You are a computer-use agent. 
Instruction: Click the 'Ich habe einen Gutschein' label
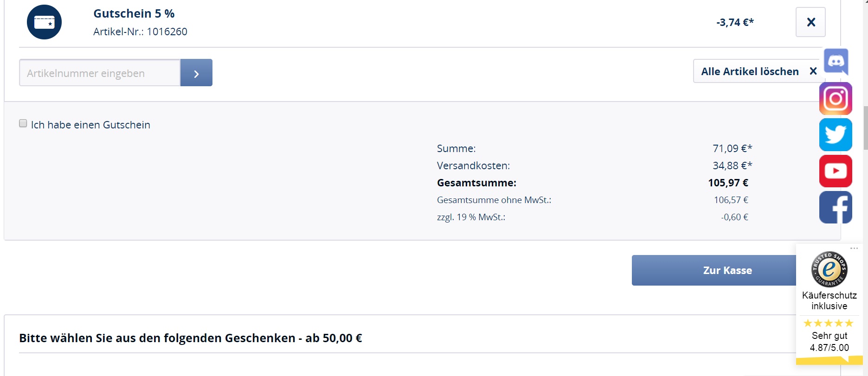pos(90,125)
